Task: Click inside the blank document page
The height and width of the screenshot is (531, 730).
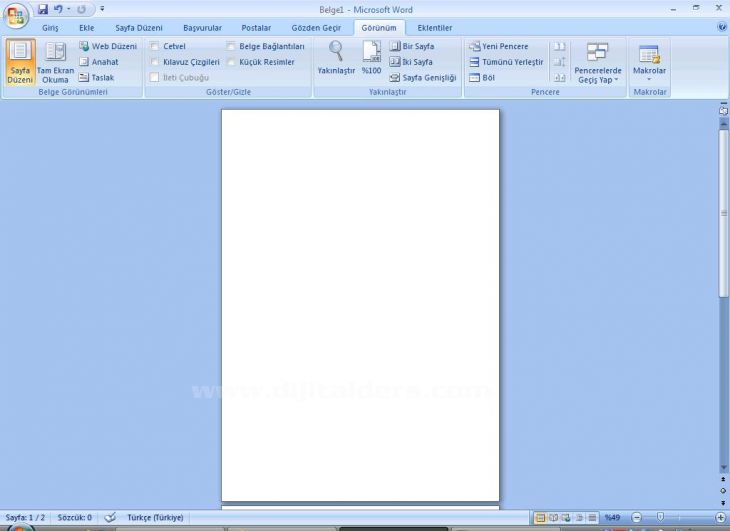Action: coord(360,305)
